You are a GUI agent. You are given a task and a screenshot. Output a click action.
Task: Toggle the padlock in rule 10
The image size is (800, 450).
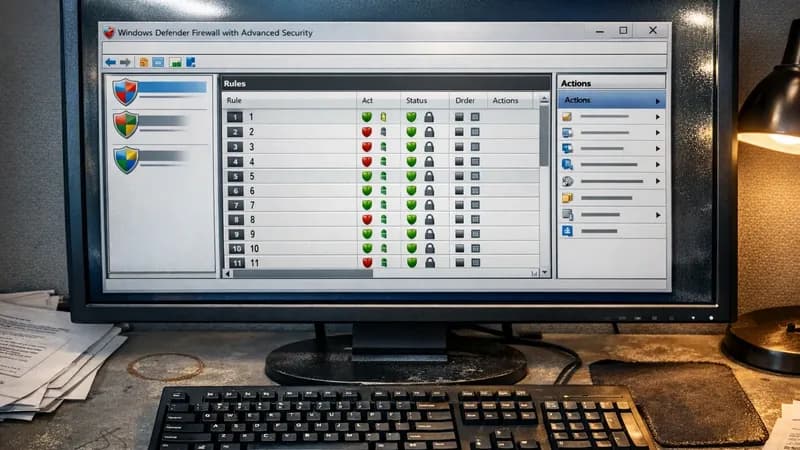coord(430,248)
